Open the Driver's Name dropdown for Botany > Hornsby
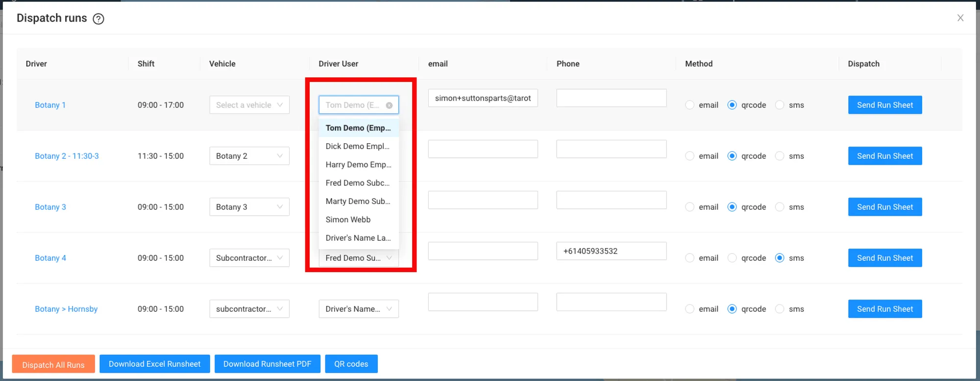Image resolution: width=980 pixels, height=381 pixels. (359, 309)
